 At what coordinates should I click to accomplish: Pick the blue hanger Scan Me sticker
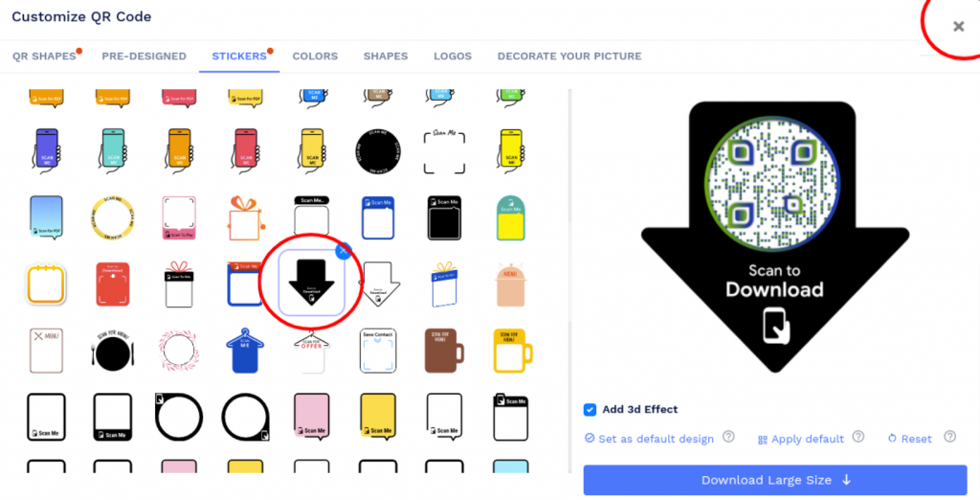pos(245,351)
